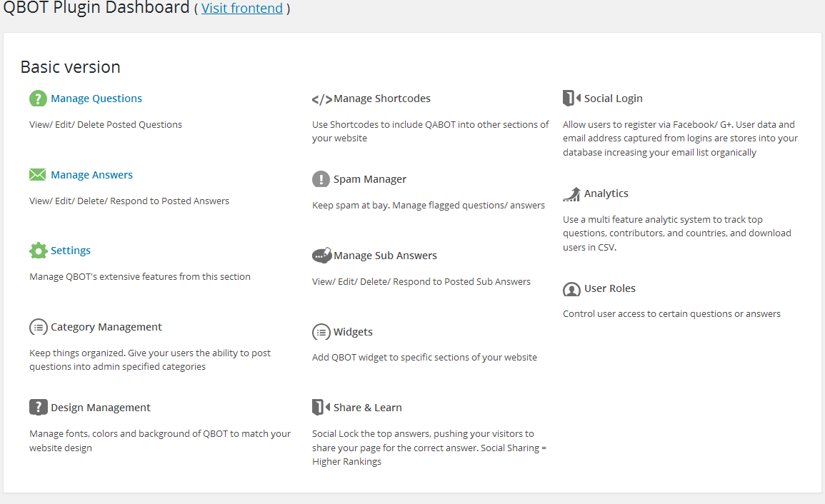Click the Manage Shortcodes code brackets icon
Viewport: 825px width, 504px height.
point(321,99)
